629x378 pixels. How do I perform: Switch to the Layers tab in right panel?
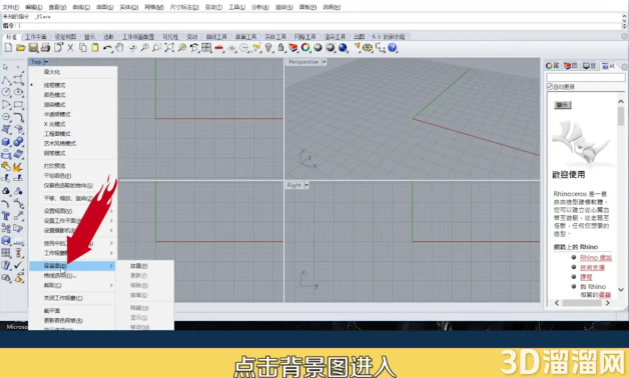click(x=570, y=66)
